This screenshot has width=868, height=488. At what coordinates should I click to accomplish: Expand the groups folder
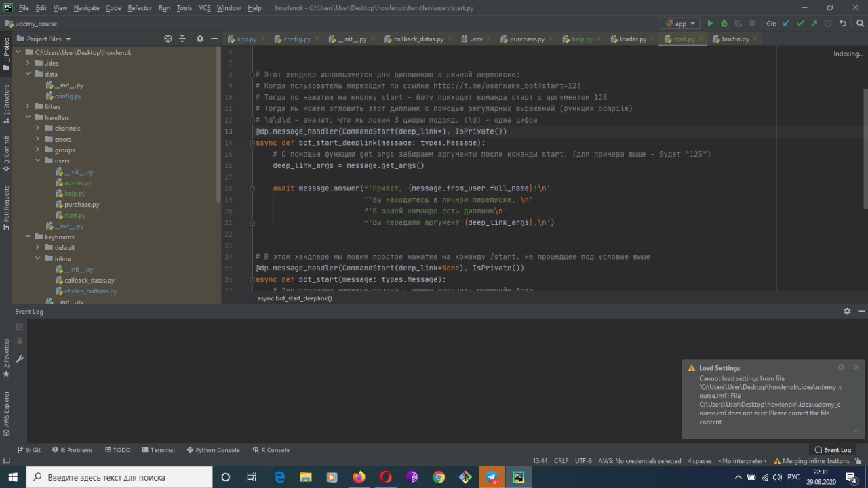39,150
